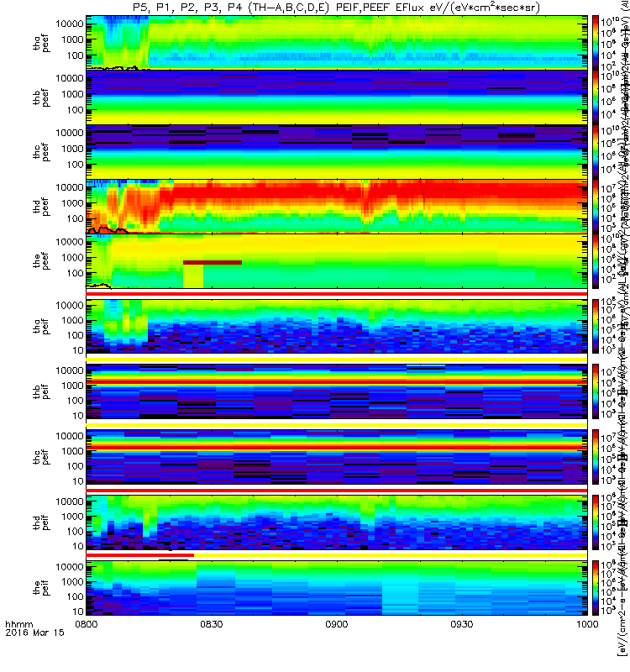Select the 'tha peif' panel axis label

tap(41, 327)
